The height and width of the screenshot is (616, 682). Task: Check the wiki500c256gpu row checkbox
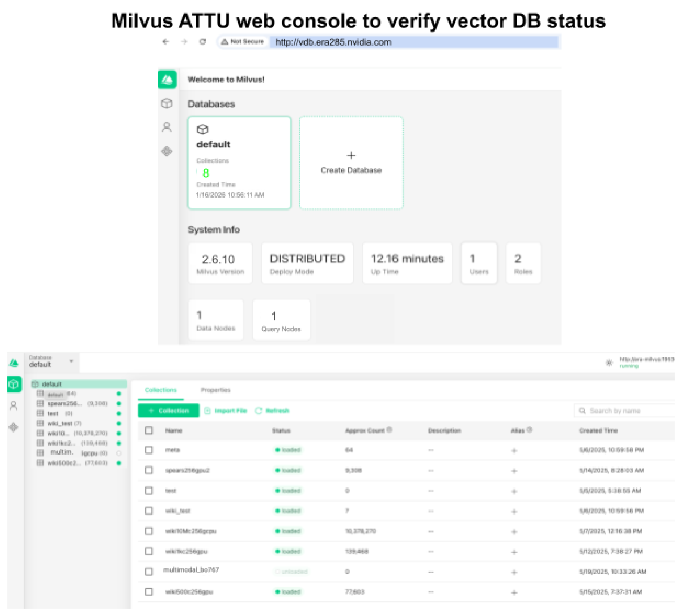pos(149,592)
